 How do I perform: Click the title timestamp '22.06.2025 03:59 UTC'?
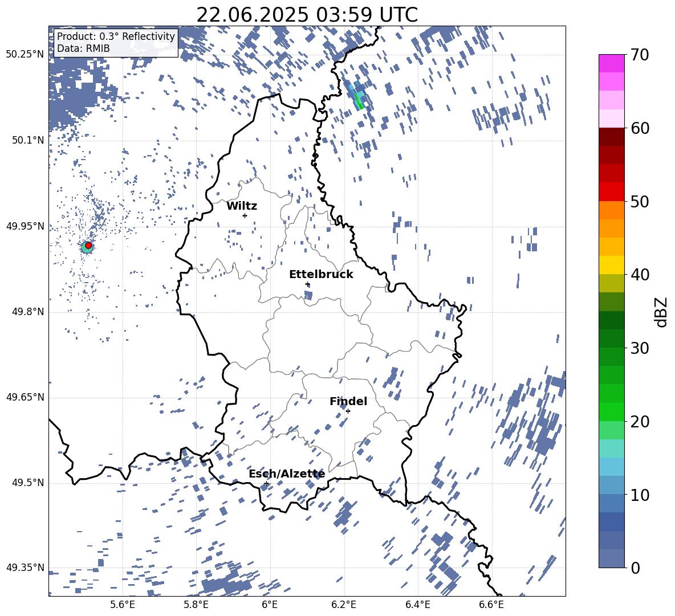(x=307, y=15)
